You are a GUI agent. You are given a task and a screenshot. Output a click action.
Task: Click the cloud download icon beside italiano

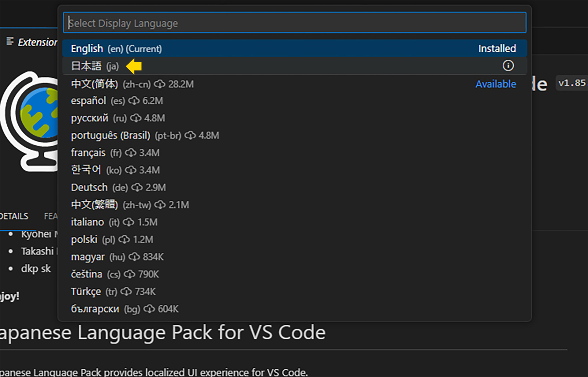coord(128,222)
